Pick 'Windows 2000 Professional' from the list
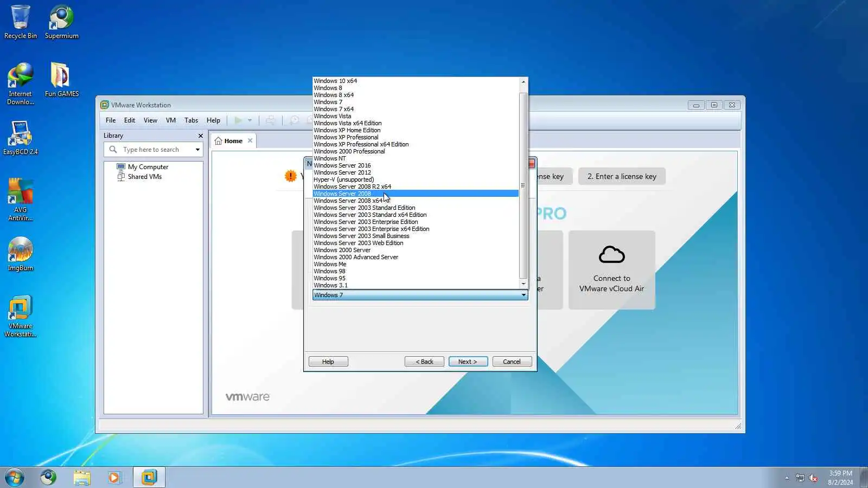This screenshot has height=488, width=868. (416, 151)
